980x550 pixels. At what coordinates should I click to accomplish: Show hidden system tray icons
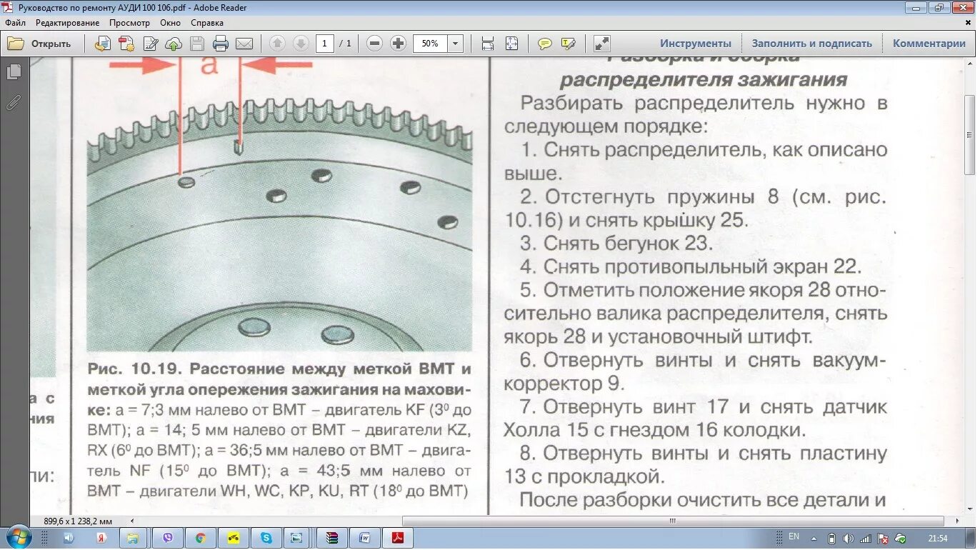814,538
